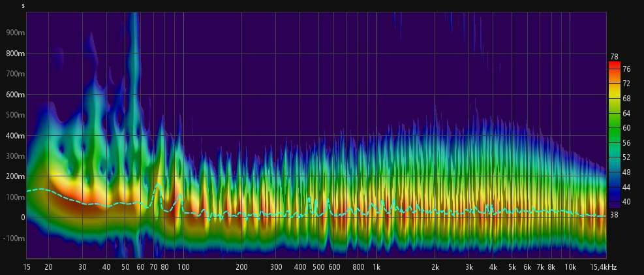Click the cyan dashed curve peak near 70 Hz

(x=157, y=186)
